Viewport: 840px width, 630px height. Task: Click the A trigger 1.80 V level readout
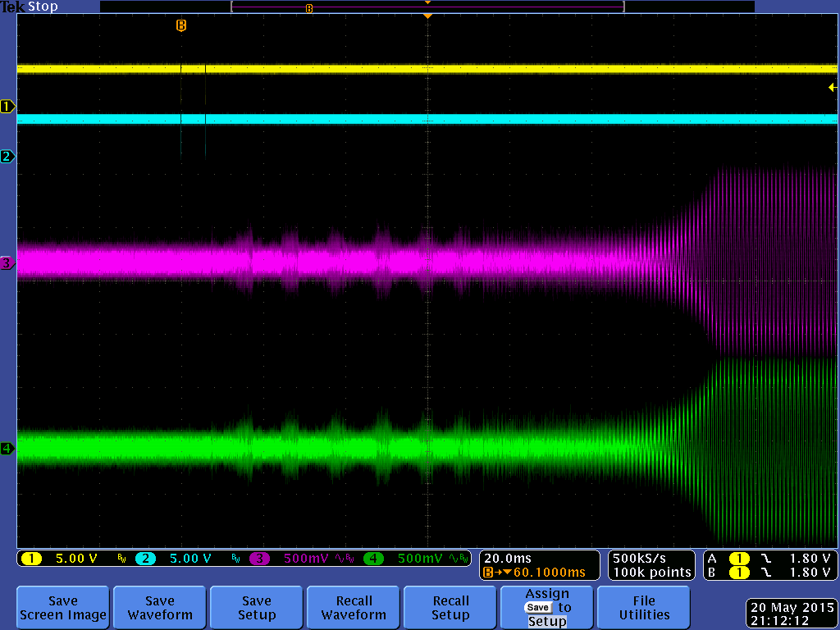click(x=810, y=559)
